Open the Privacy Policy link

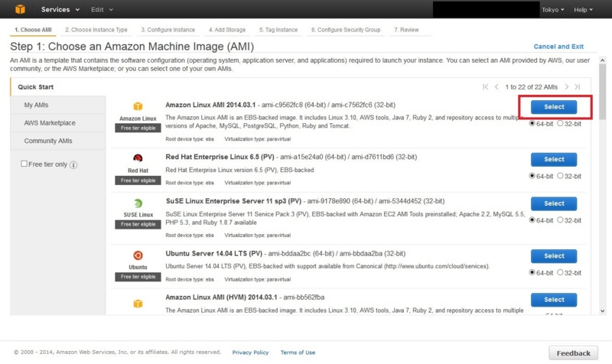(x=250, y=353)
